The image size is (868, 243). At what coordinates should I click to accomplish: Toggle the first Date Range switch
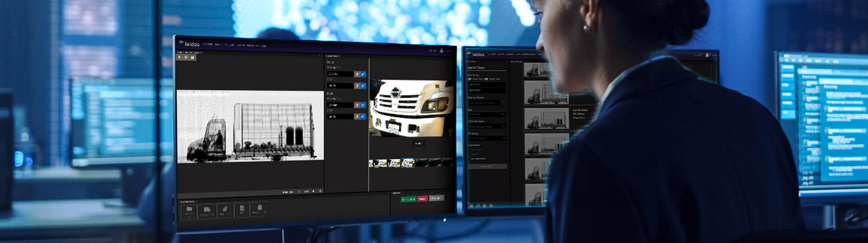(470, 79)
